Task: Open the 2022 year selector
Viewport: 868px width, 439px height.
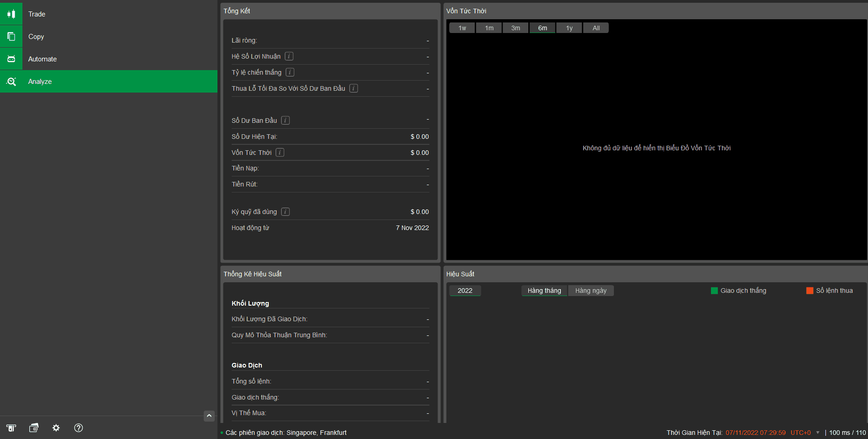Action: pos(465,291)
